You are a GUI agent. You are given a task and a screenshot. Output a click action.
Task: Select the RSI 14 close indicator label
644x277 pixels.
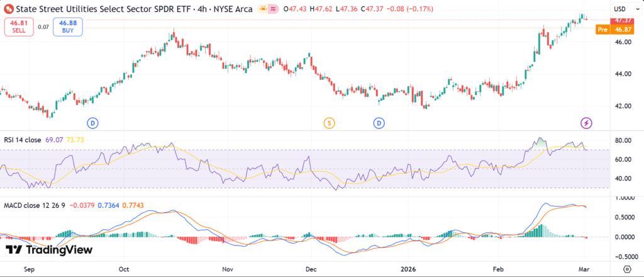(x=23, y=140)
